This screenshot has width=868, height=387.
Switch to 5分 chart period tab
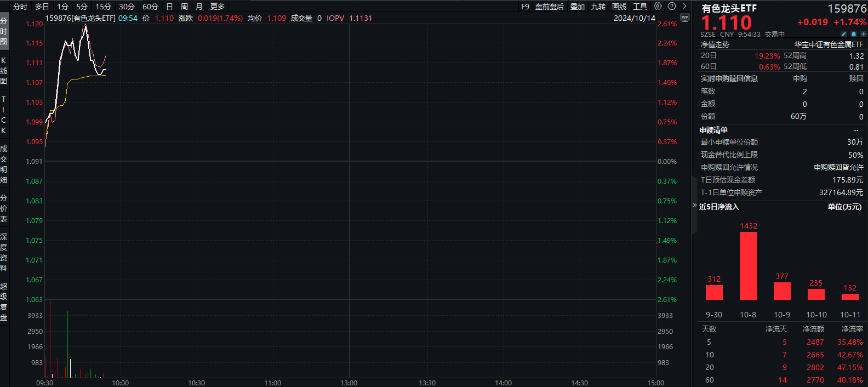(x=82, y=7)
